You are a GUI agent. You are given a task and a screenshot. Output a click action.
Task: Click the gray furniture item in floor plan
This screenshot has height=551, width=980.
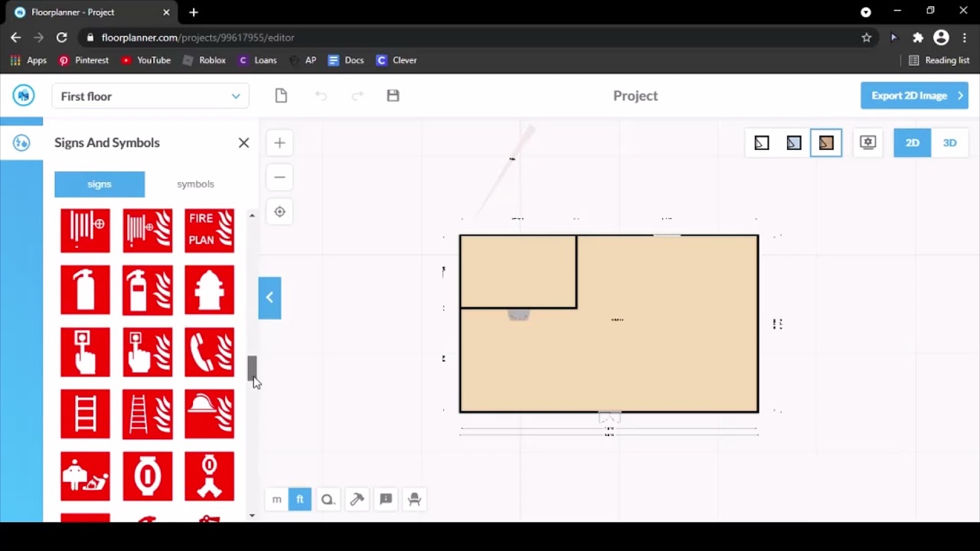[x=518, y=315]
